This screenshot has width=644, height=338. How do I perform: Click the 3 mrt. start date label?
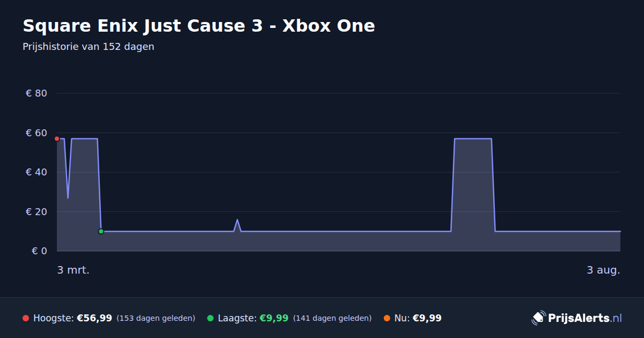tap(74, 270)
